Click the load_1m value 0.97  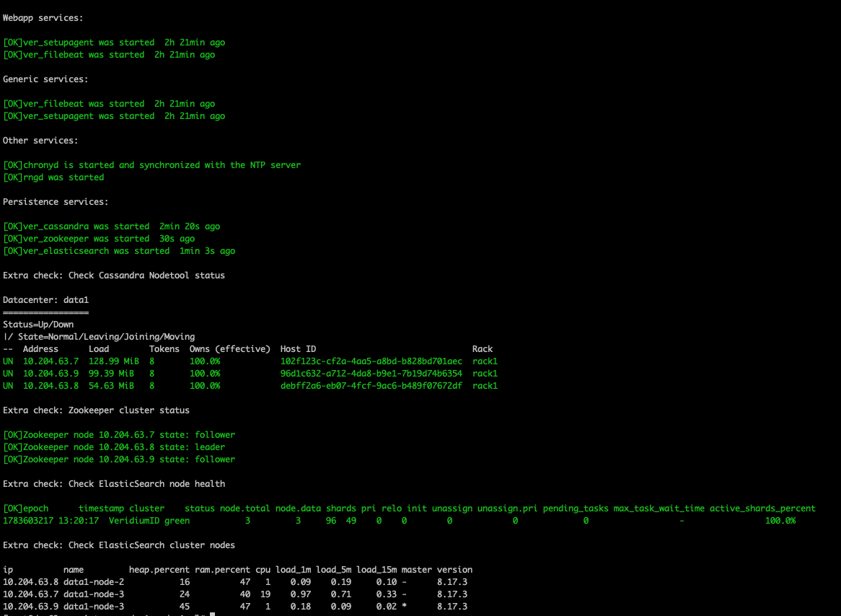300,594
